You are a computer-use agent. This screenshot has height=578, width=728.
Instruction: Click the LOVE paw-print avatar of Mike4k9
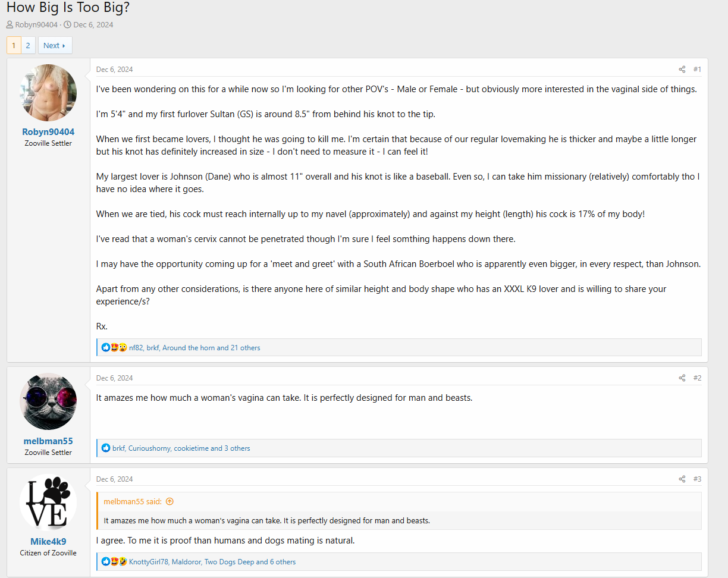[48, 502]
